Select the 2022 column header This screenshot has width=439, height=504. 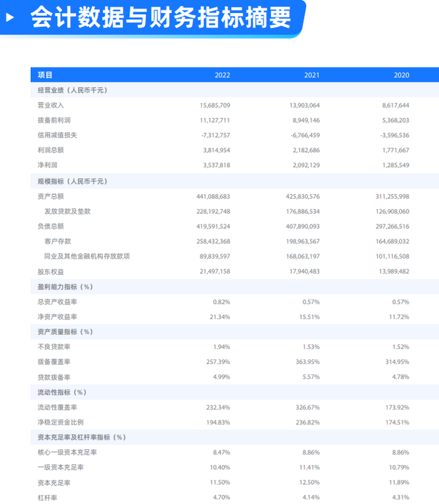point(222,75)
